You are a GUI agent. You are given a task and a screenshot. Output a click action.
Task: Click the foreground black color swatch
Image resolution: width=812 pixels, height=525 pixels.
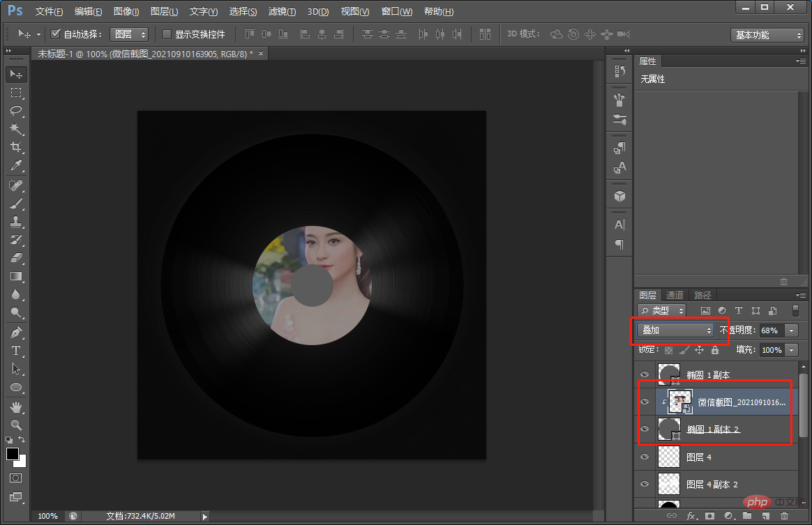click(x=13, y=454)
